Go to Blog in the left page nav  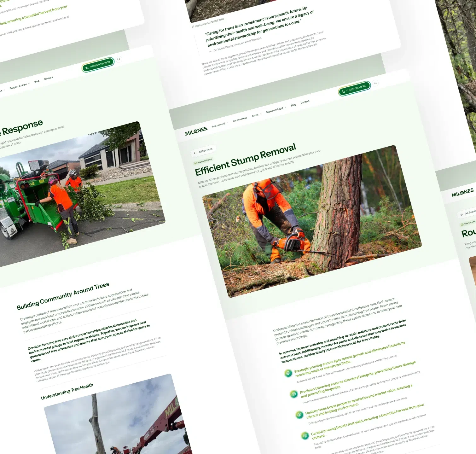37,81
